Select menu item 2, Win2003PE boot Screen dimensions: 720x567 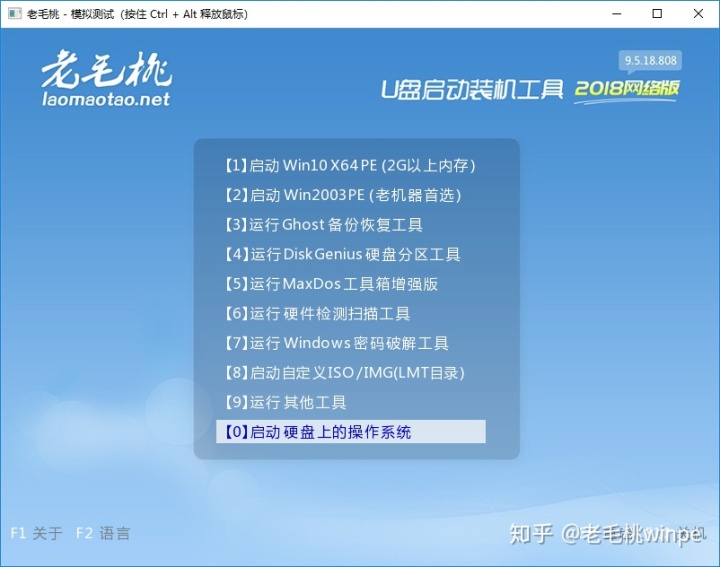coord(343,195)
